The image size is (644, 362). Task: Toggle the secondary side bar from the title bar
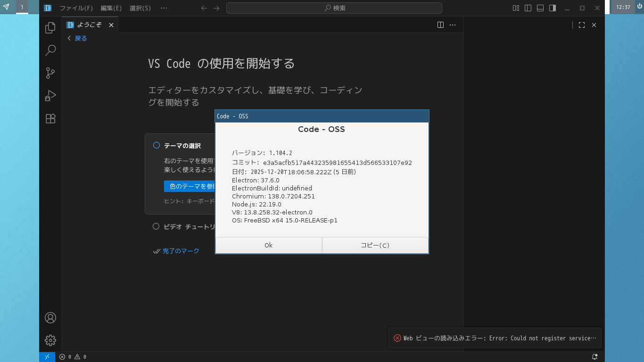coord(553,8)
